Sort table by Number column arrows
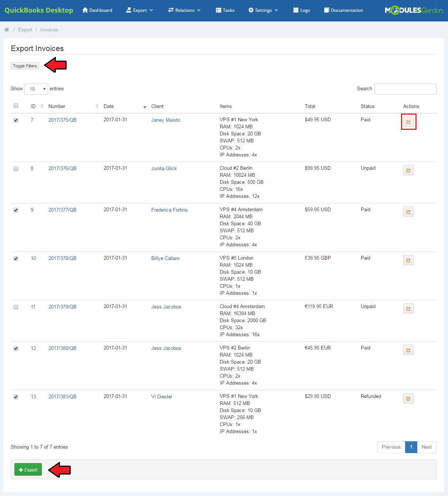This screenshot has width=448, height=496. pos(97,106)
